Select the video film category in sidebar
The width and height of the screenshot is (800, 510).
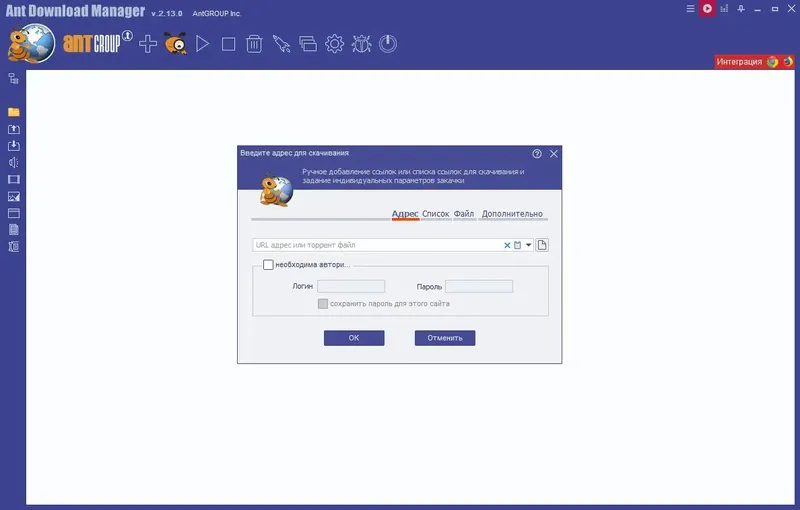coord(14,180)
